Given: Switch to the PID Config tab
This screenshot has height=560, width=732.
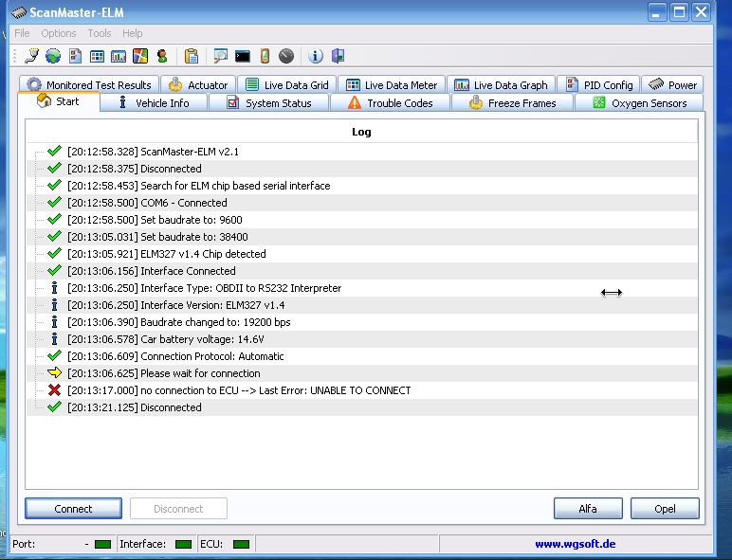Looking at the screenshot, I should tap(599, 84).
